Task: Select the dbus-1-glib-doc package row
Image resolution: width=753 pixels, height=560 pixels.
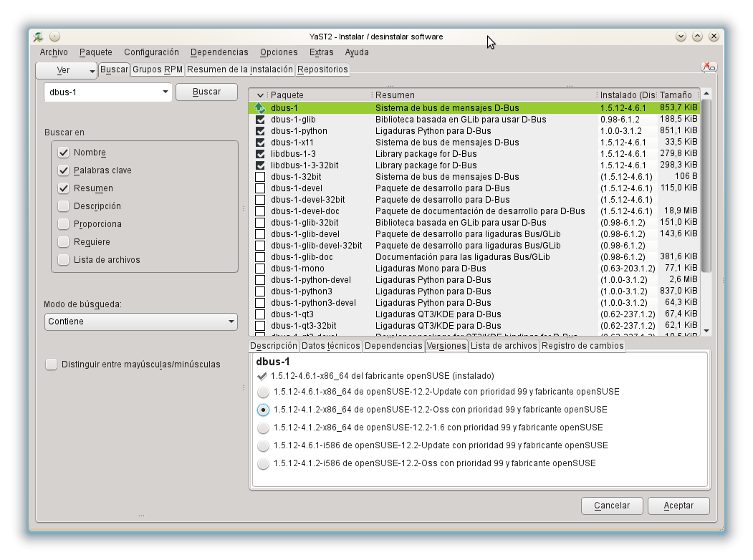Action: pyautogui.click(x=474, y=257)
